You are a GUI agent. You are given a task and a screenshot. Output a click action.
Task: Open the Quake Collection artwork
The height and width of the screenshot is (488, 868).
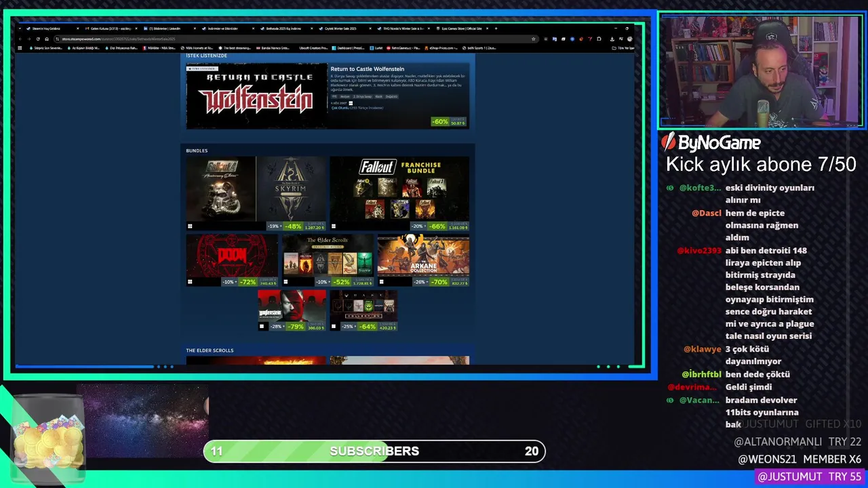tap(363, 306)
